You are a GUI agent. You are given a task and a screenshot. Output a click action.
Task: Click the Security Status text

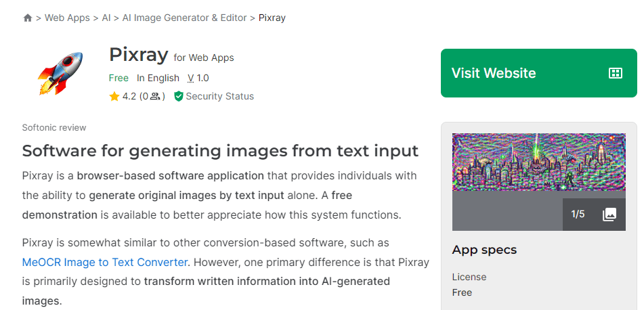(219, 97)
